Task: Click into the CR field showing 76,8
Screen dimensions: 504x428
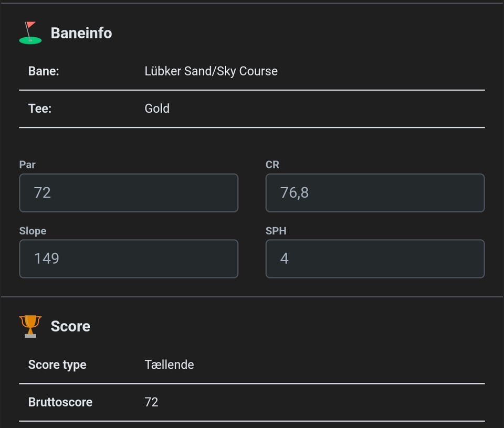Action: point(375,193)
